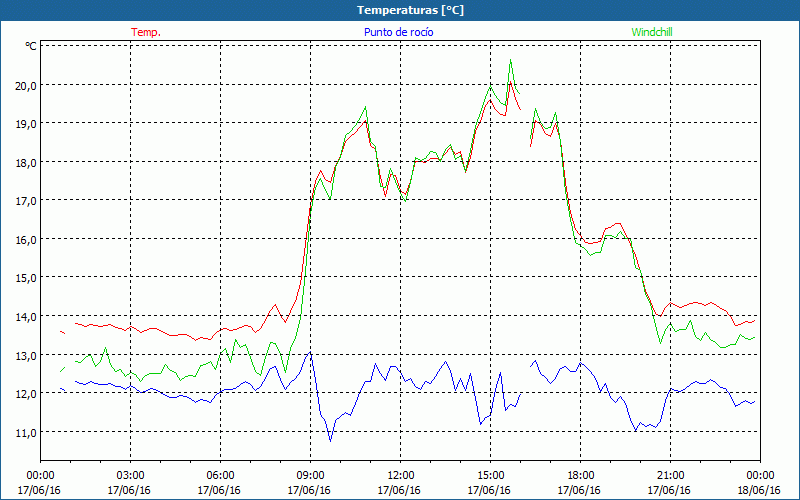This screenshot has height=500, width=800.
Task: Select the red Temp. legend label
Action: click(x=146, y=32)
